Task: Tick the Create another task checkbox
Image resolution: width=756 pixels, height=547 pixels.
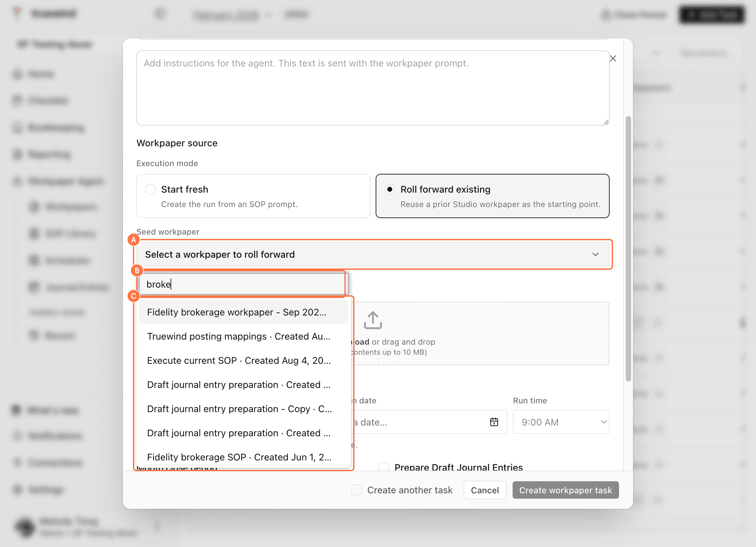Action: coord(357,490)
